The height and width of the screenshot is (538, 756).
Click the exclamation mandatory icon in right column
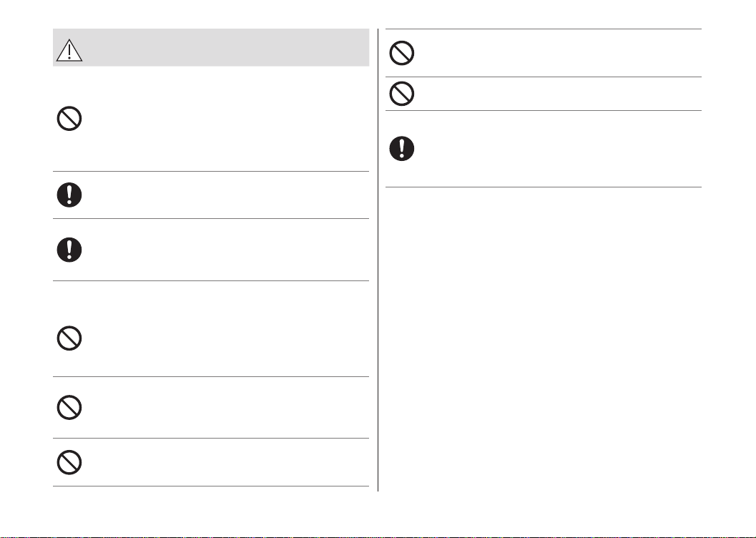pos(402,149)
